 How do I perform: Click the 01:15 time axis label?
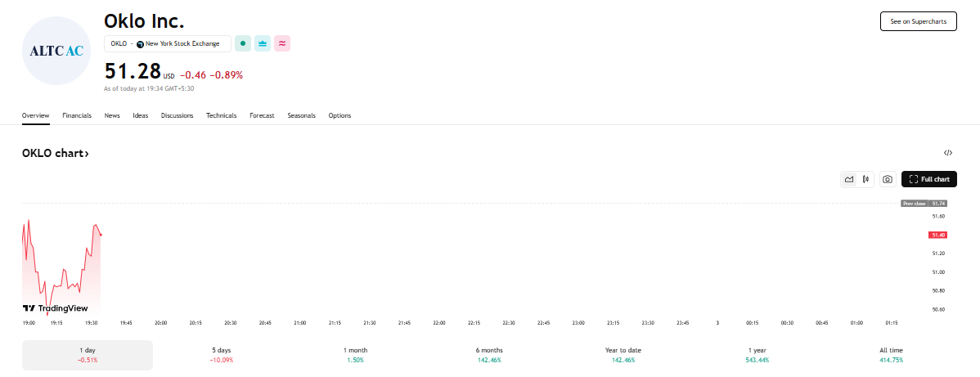point(892,322)
